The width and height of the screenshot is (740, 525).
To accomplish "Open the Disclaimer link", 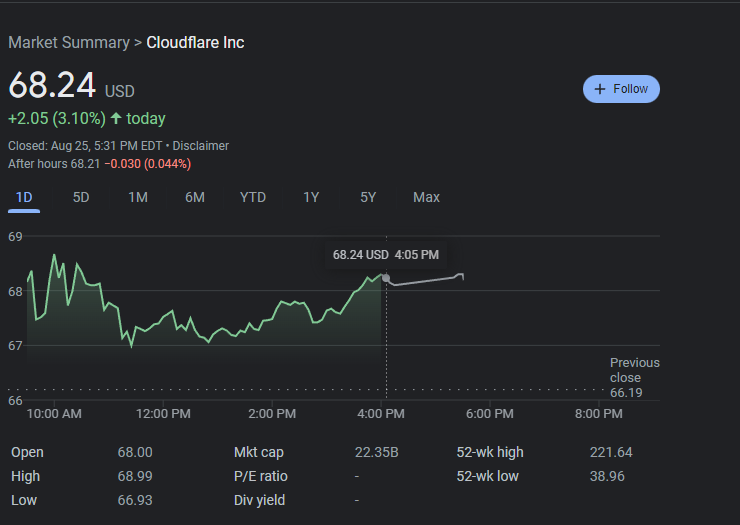I will click(x=201, y=146).
